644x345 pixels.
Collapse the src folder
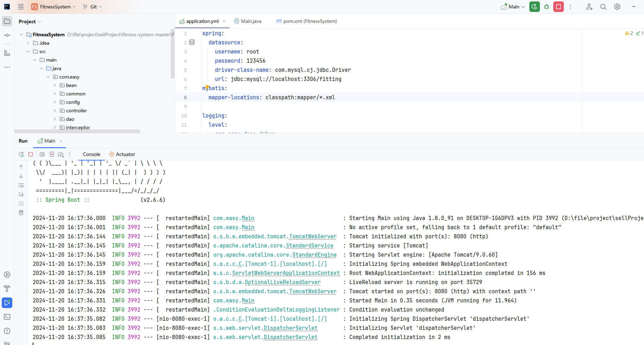[28, 51]
